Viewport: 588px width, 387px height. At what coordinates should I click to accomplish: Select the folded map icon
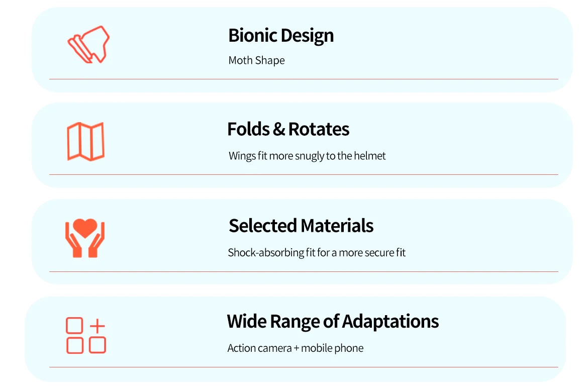click(x=85, y=141)
